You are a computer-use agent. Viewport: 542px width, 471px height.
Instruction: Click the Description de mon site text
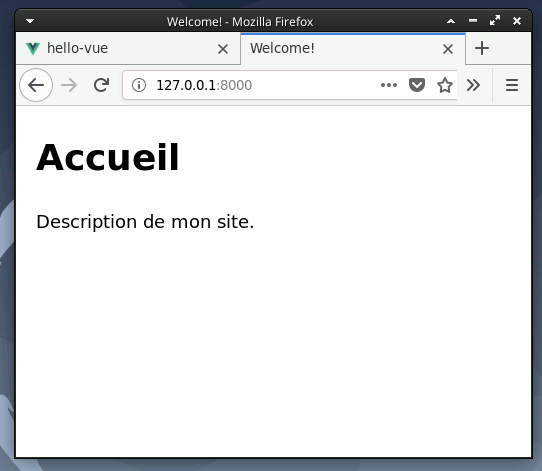145,222
